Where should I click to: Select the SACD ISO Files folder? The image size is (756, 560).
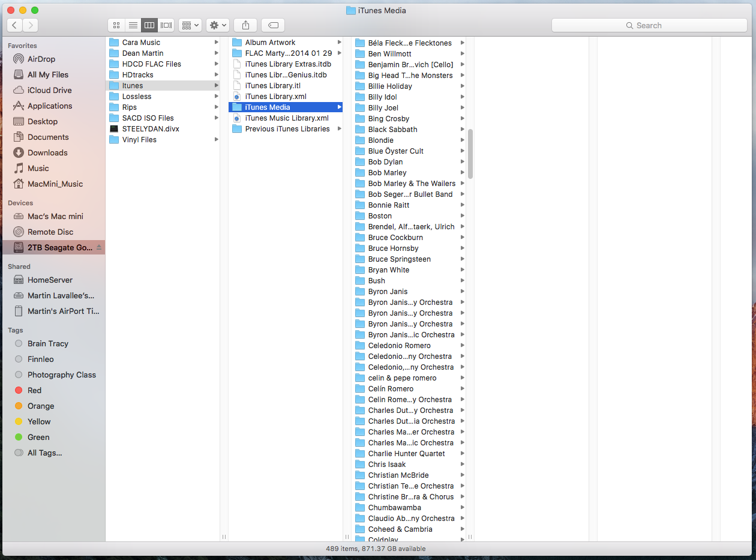[x=163, y=118]
